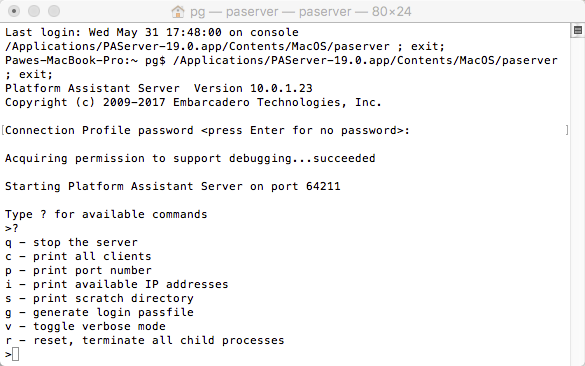Click the split pane icon at scrollbar top
Viewport: 585px width, 366px height.
pos(578,30)
